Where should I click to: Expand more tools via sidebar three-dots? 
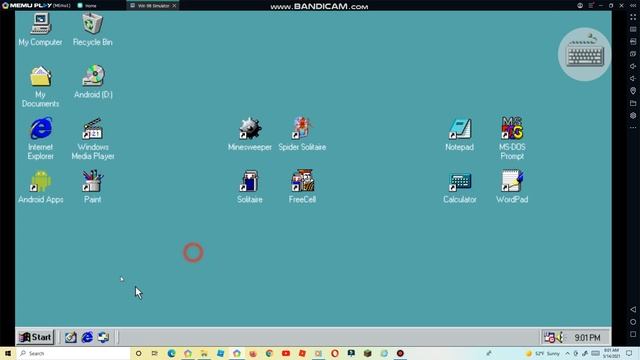coord(633,128)
